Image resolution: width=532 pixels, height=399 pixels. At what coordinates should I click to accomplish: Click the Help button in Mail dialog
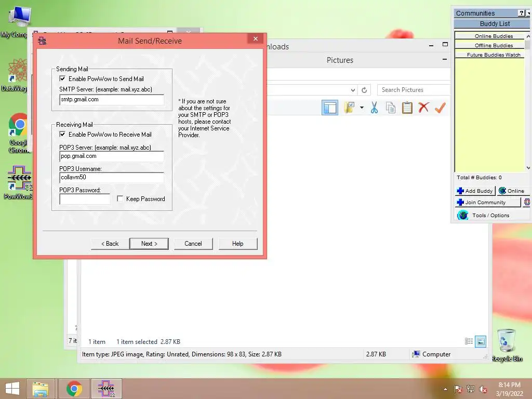[x=238, y=244]
